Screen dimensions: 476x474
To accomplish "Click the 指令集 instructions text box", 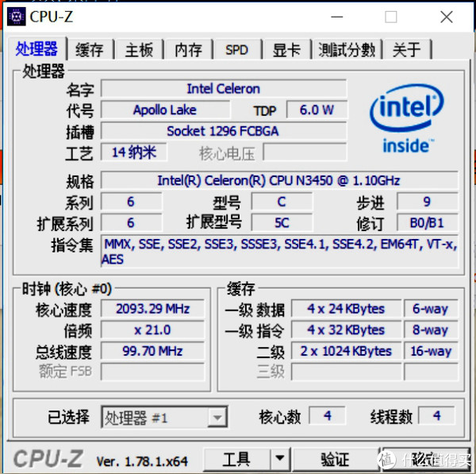I will tap(279, 251).
